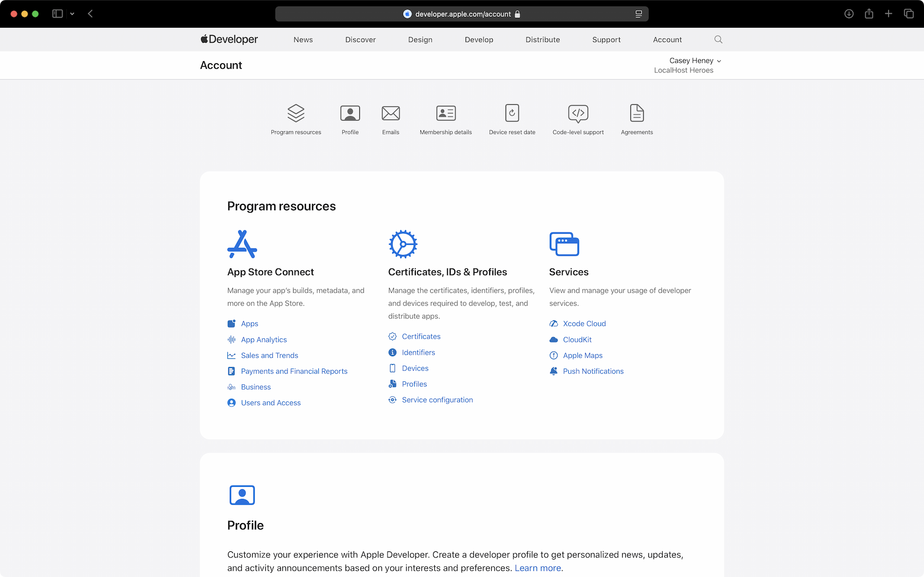Open the Develop section
Viewport: 924px width, 577px height.
(479, 40)
